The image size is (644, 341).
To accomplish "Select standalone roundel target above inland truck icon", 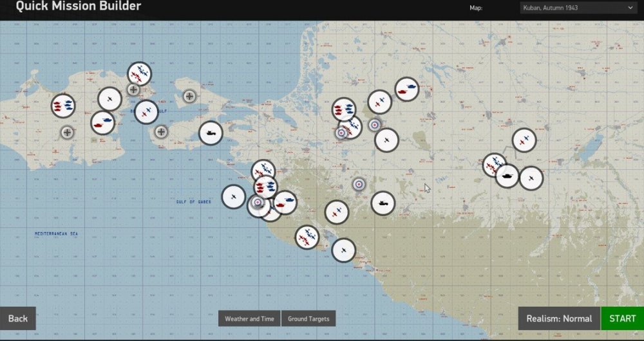I will point(359,185).
